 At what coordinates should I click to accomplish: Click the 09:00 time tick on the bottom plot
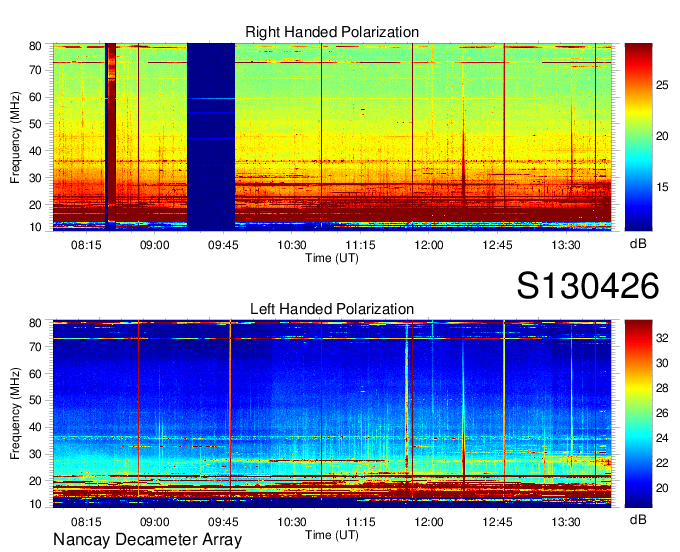(154, 522)
